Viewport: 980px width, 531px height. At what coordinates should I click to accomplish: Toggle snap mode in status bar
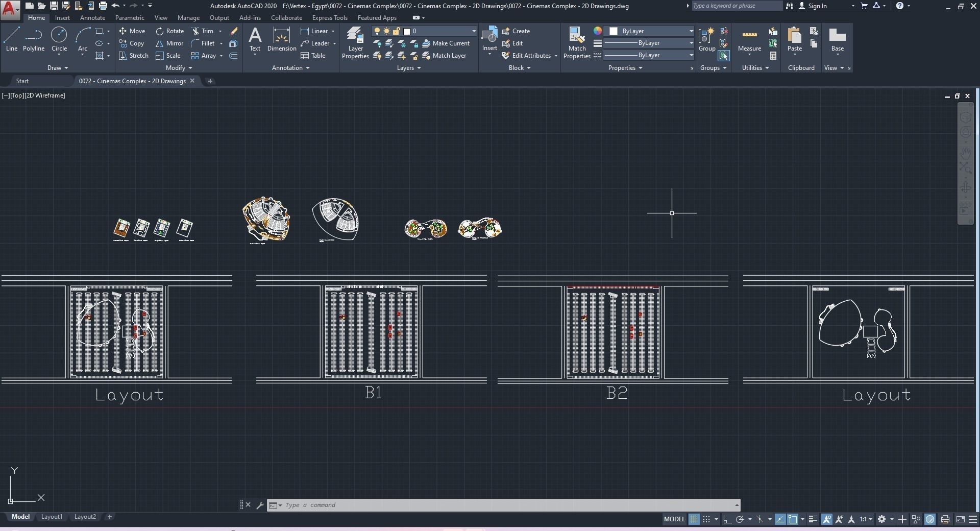706,519
